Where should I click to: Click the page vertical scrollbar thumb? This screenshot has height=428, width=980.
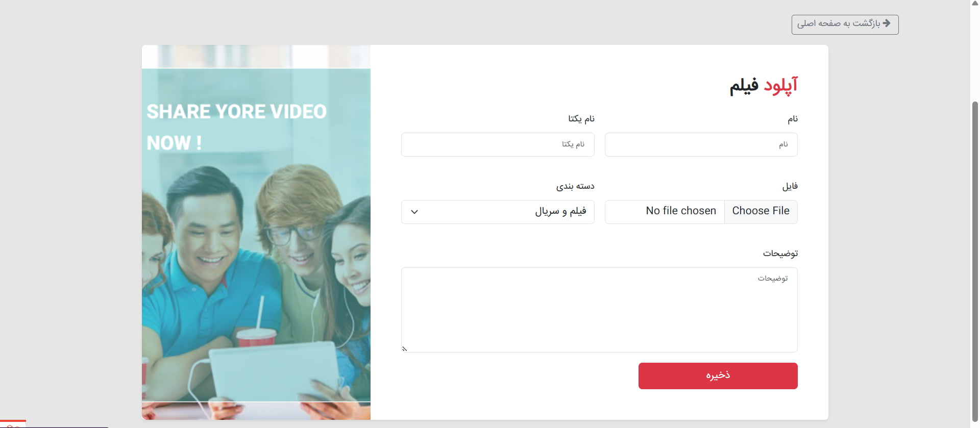click(975, 261)
